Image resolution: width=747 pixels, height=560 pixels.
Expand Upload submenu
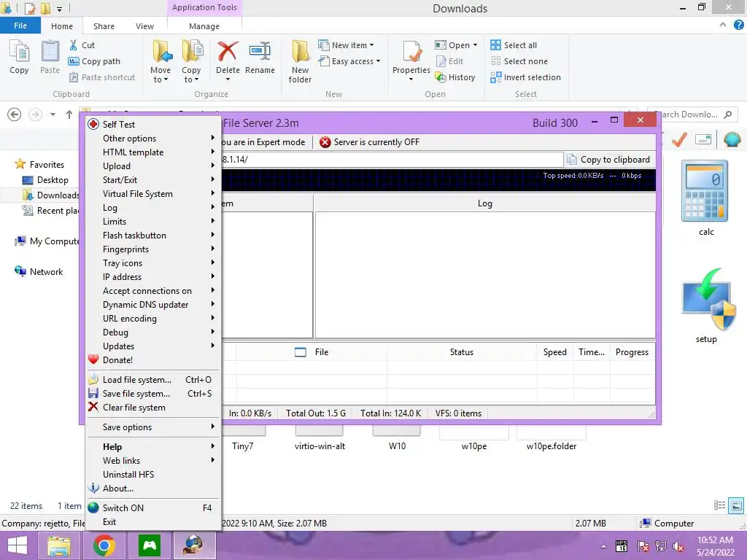[x=152, y=166]
